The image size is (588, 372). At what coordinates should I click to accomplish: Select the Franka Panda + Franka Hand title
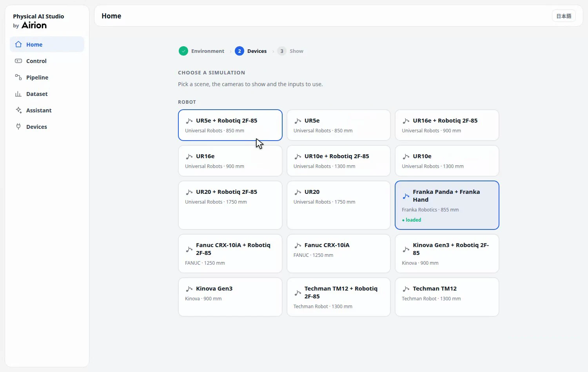click(x=446, y=196)
